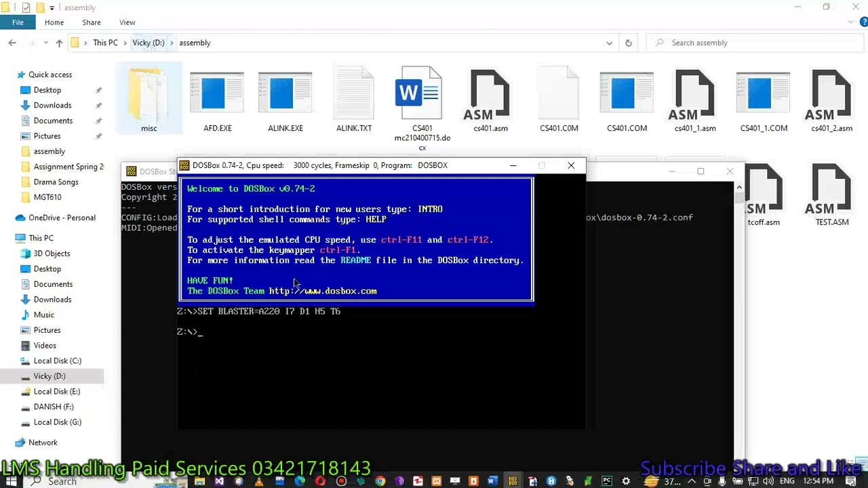The image size is (868, 488).
Task: Open Settings gear in the taskbar
Action: coord(626,481)
